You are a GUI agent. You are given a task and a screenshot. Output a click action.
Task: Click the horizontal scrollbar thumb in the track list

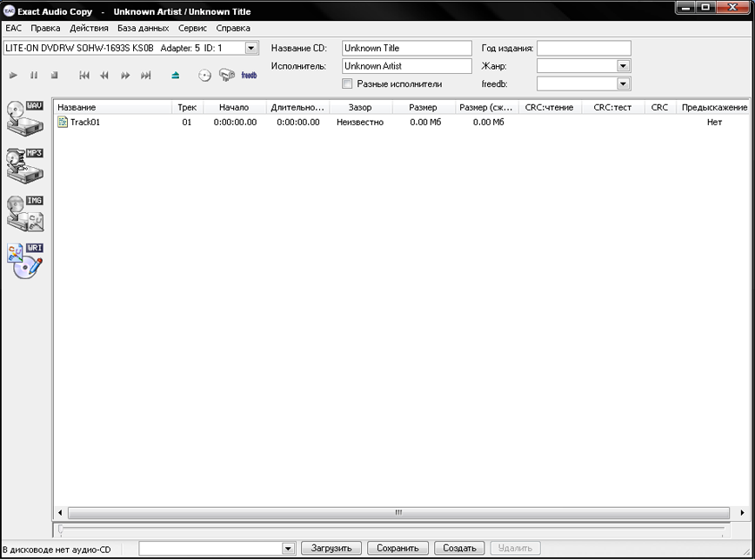(398, 512)
